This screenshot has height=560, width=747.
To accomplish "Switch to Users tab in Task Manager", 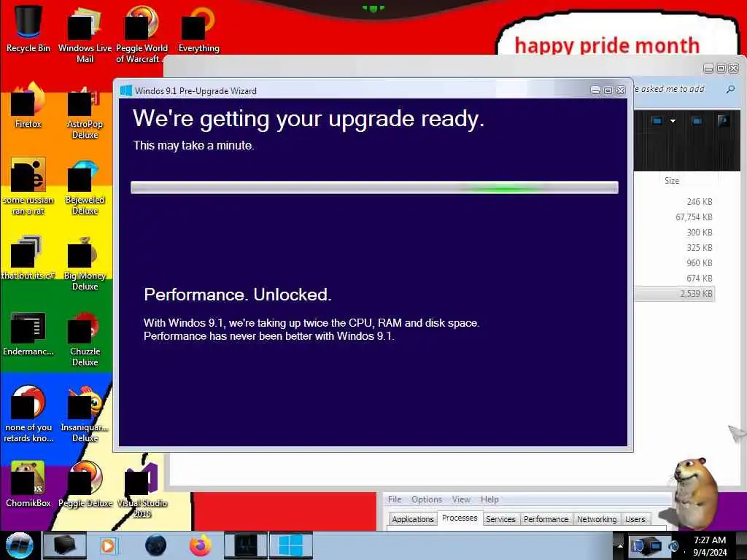I will click(x=635, y=519).
